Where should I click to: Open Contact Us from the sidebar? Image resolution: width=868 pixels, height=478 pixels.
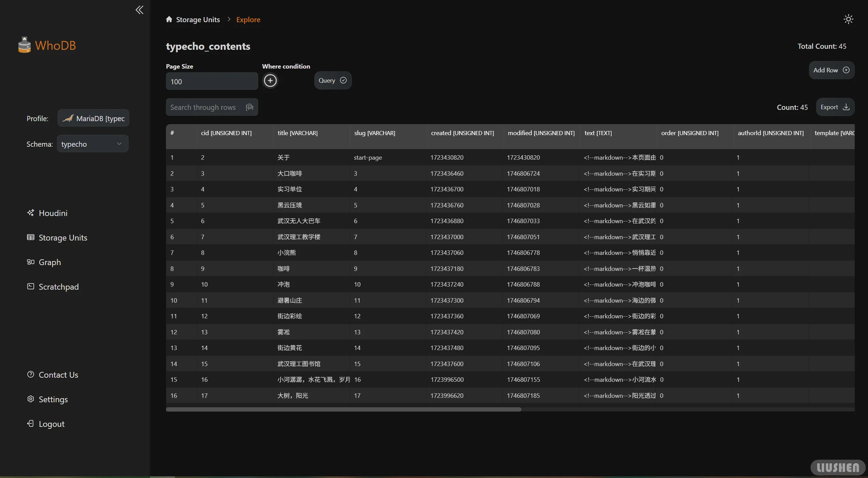(x=58, y=375)
